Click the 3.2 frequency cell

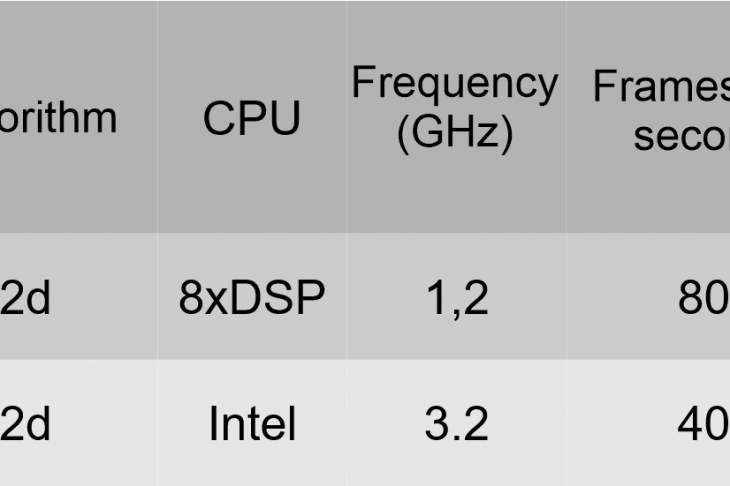[x=456, y=423]
